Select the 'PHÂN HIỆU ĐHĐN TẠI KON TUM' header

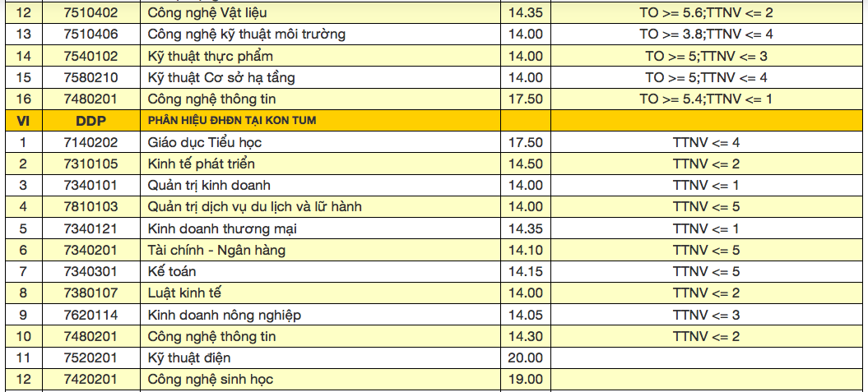(232, 121)
